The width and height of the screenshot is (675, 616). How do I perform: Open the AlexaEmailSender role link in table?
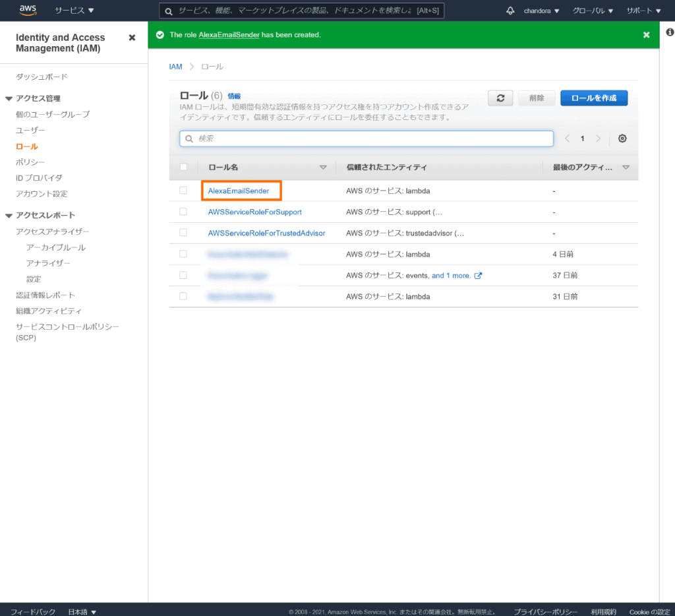[x=239, y=191]
